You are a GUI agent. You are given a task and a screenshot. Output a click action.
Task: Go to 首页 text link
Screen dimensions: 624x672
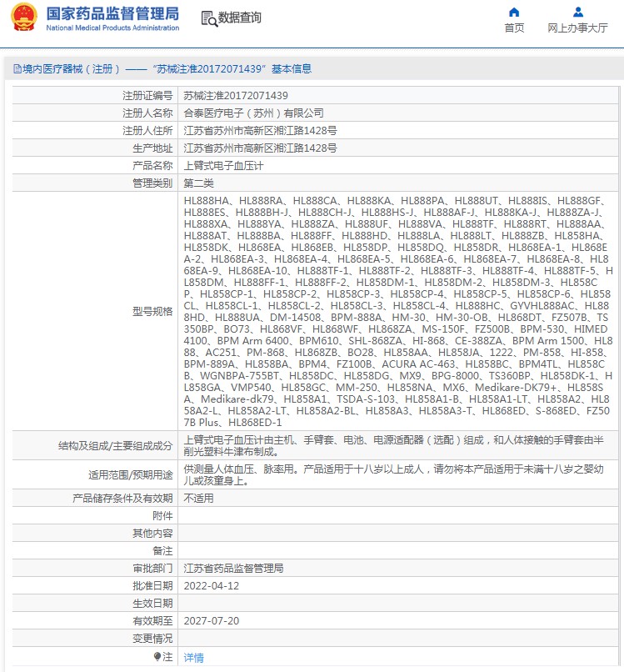tap(514, 28)
